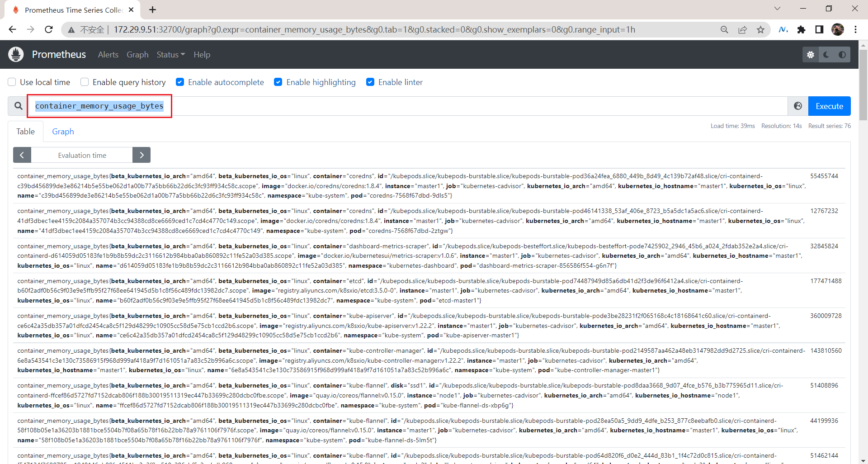Screen dimensions: 868x464
Task: Execute the query
Action: 829,106
